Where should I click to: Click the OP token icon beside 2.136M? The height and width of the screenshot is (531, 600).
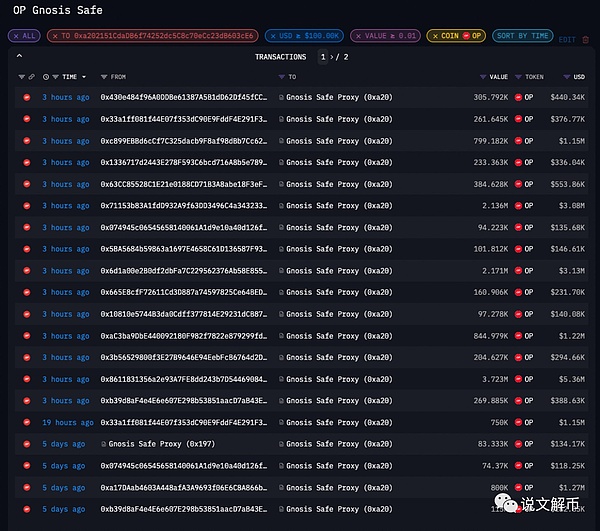click(x=518, y=206)
